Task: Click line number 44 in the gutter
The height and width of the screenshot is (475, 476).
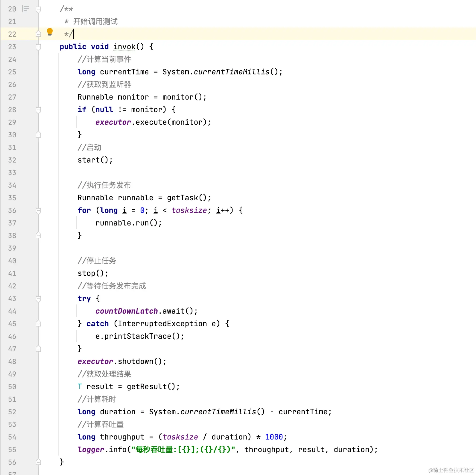Action: 12,311
